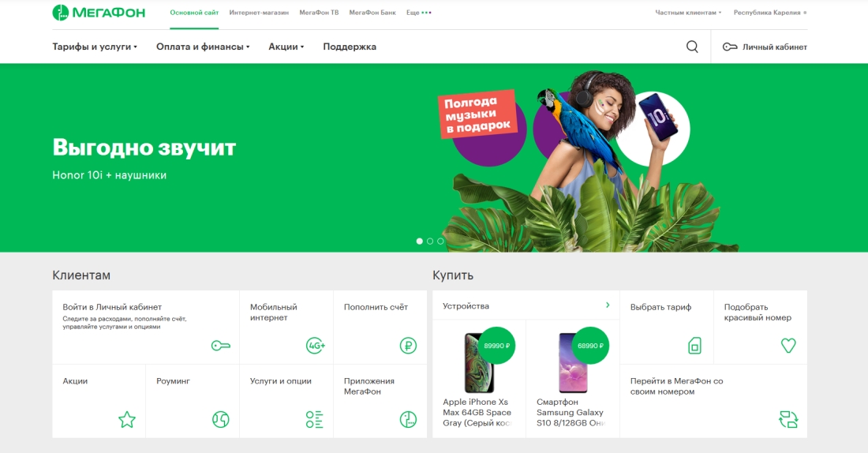Expand the Тарифы и услуги menu
This screenshot has width=868, height=453.
click(95, 47)
